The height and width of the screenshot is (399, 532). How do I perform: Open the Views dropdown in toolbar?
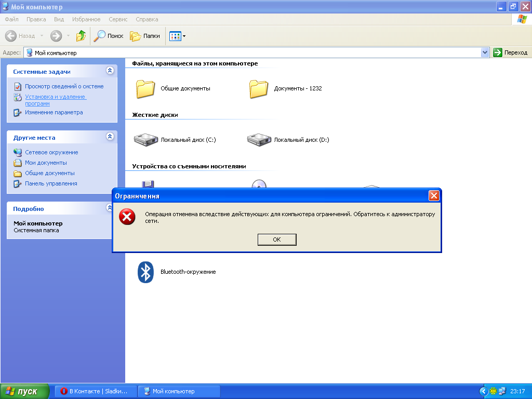[178, 36]
